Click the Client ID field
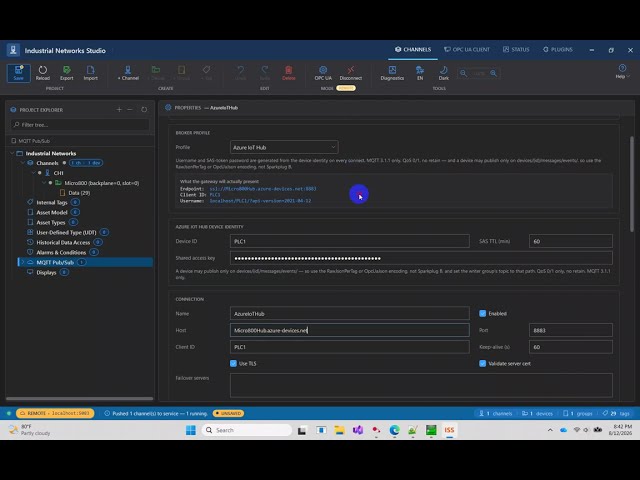The height and width of the screenshot is (480, 640). click(x=350, y=347)
